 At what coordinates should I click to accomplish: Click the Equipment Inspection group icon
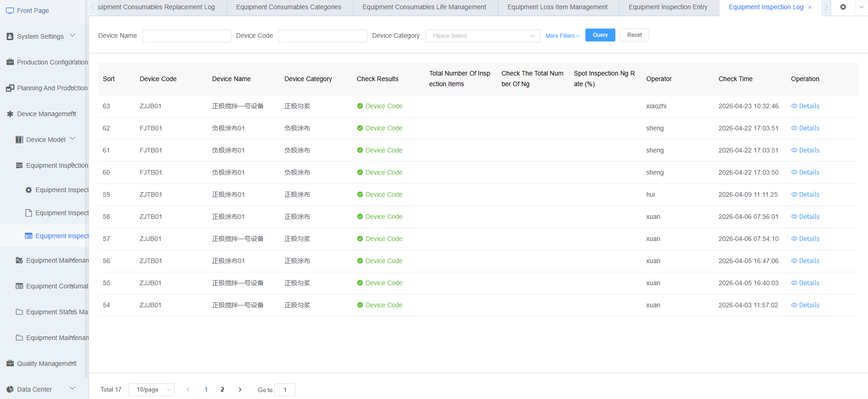point(19,165)
